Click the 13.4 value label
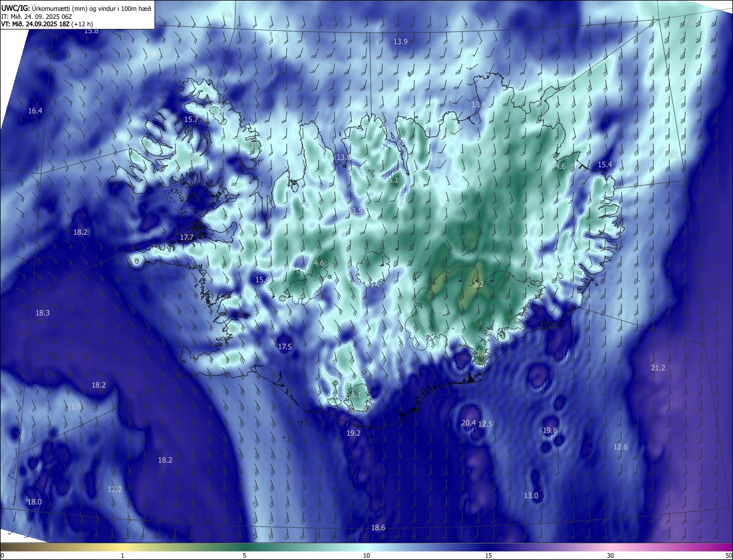The height and width of the screenshot is (560, 733). click(478, 104)
